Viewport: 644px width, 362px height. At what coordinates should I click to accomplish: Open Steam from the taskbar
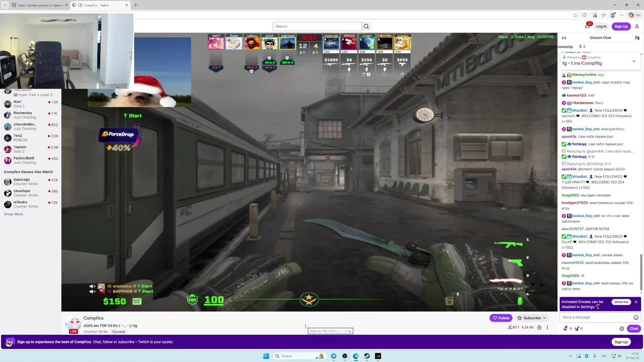click(367, 356)
